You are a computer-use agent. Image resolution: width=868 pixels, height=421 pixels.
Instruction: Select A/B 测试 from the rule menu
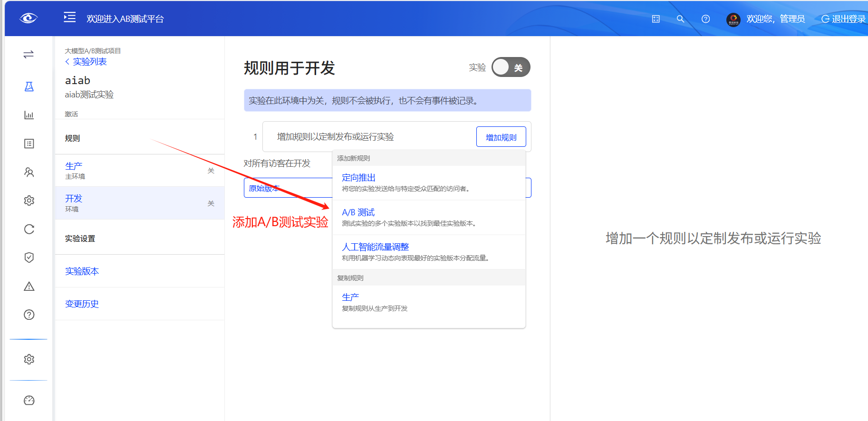[358, 212]
